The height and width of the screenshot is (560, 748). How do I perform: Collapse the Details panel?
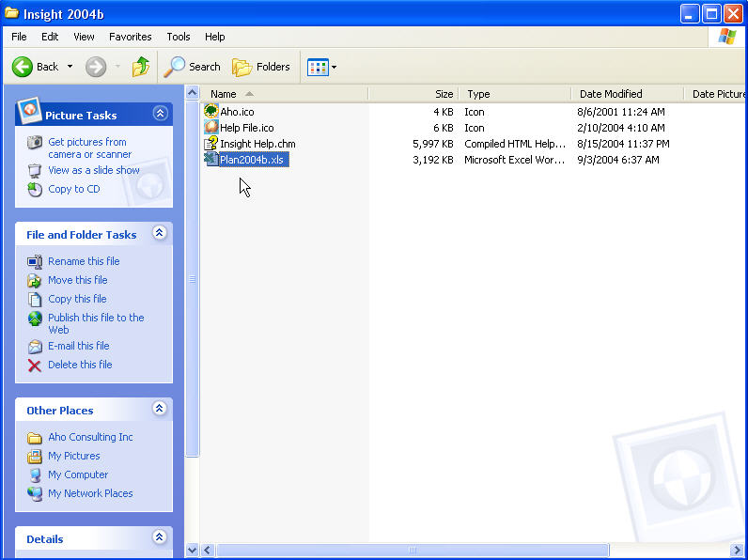coord(160,537)
